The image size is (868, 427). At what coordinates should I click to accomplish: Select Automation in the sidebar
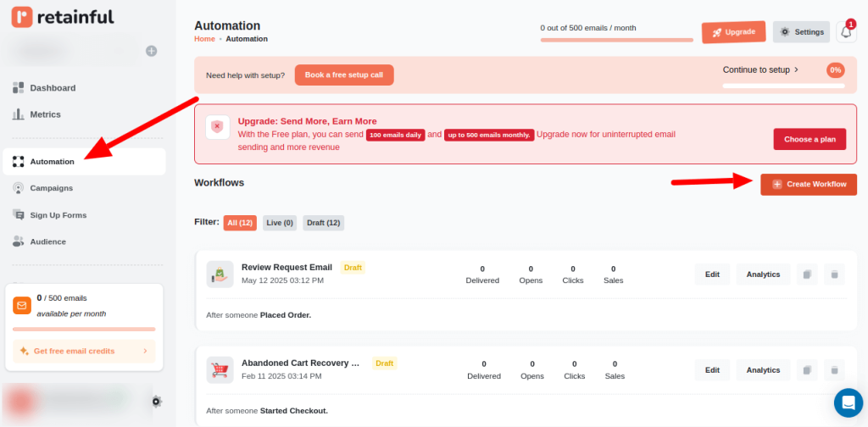pyautogui.click(x=84, y=162)
